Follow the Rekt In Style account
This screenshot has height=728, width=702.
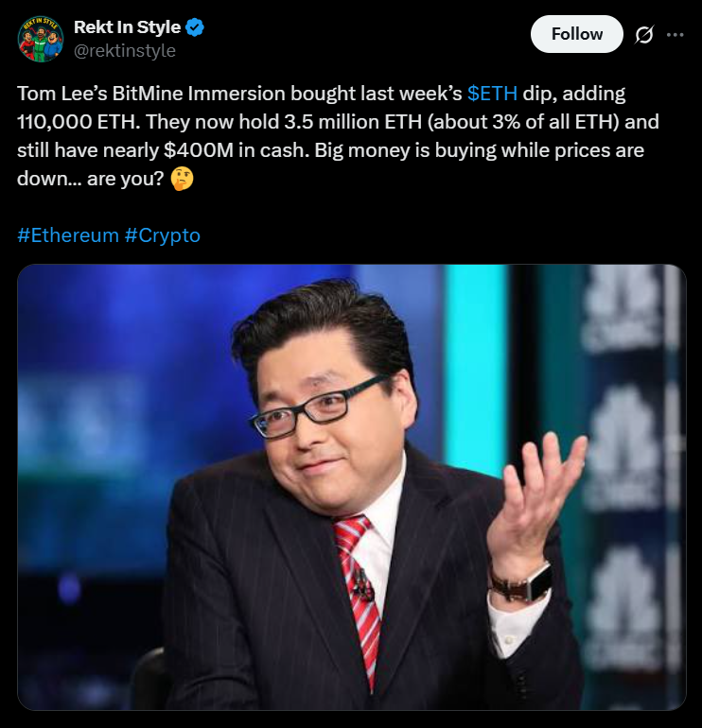click(x=576, y=34)
